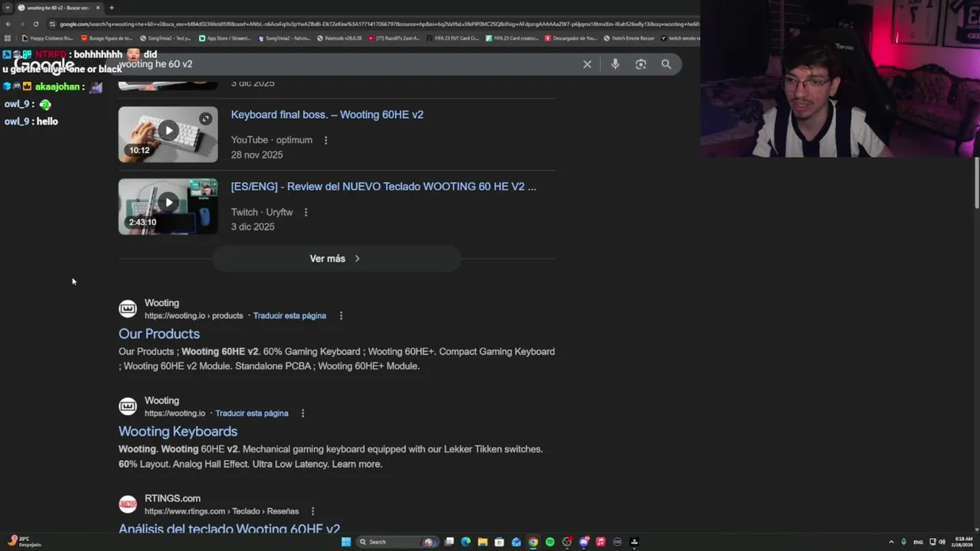Open the 'Twitch Emote Resizer' bookmark

tap(629, 38)
